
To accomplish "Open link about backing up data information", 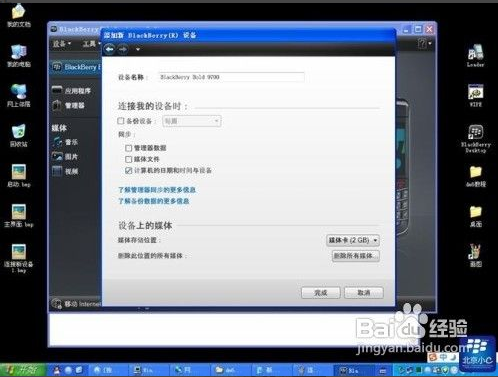I will [x=154, y=201].
